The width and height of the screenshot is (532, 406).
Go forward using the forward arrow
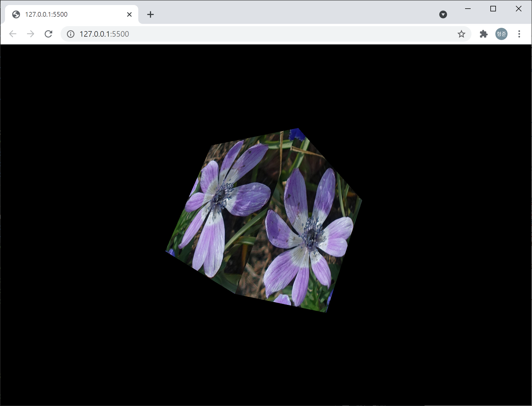31,34
